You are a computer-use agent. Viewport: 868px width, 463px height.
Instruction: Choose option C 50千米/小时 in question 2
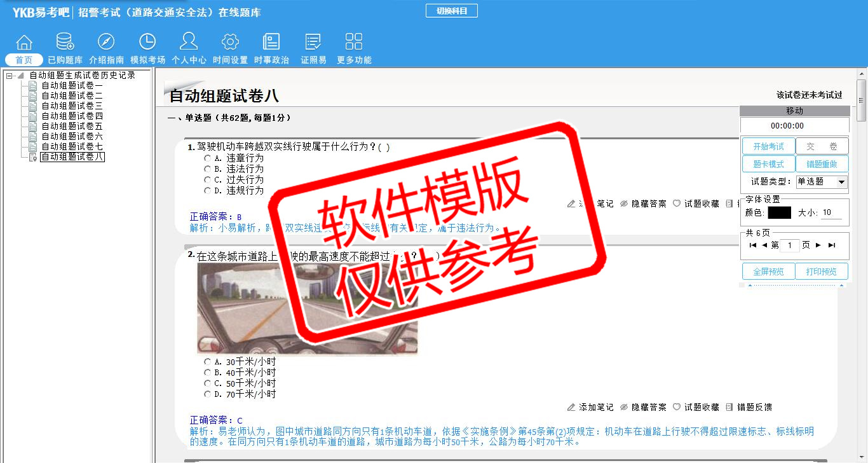click(207, 384)
